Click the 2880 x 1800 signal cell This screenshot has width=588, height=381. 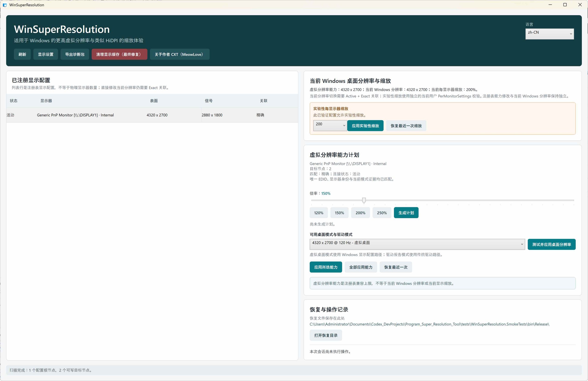(x=212, y=115)
